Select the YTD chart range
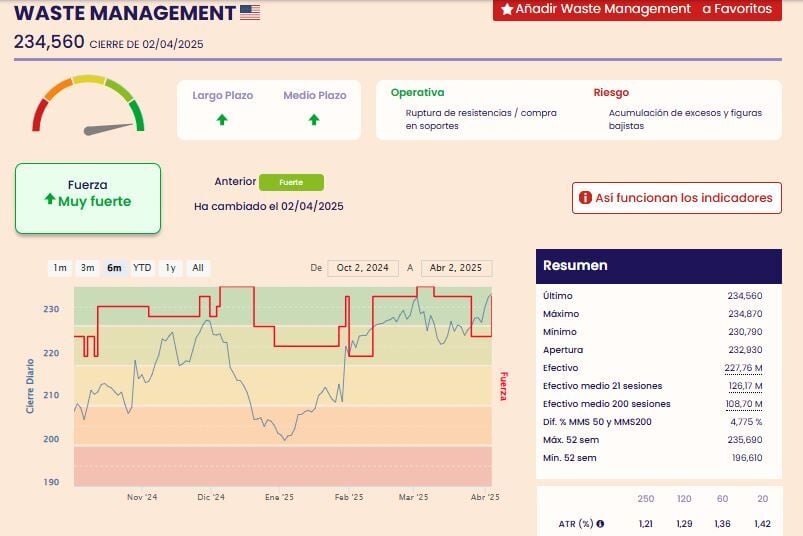The image size is (803, 536). coord(142,268)
